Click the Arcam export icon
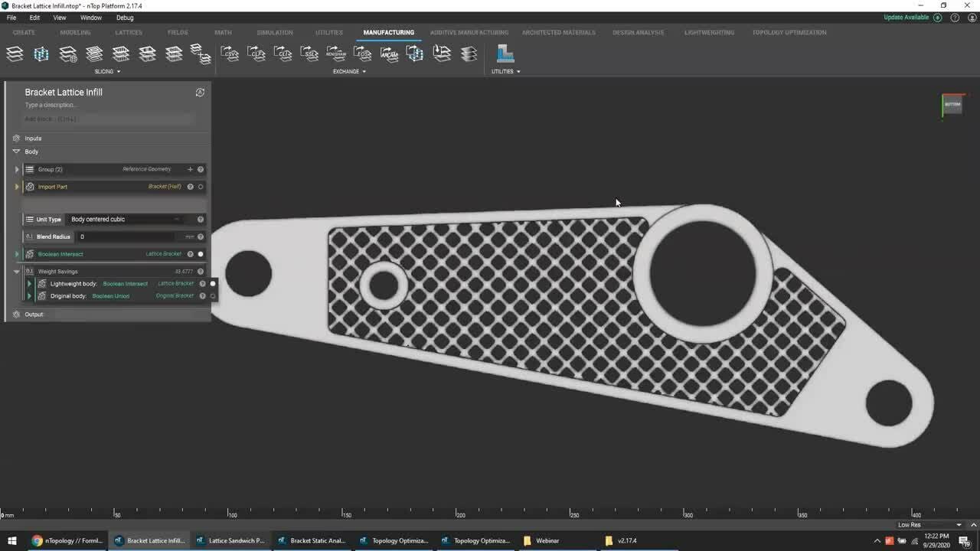This screenshot has height=551, width=980. point(389,54)
